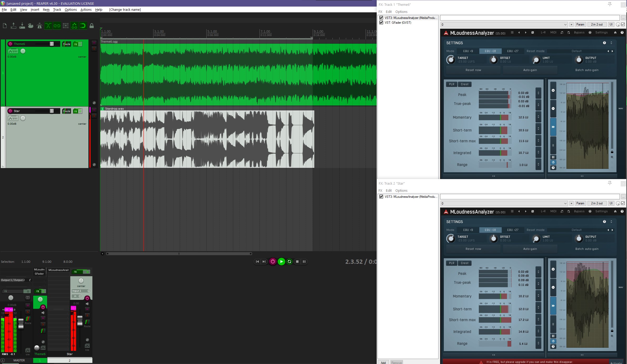The height and width of the screenshot is (364, 627).
Task: Expand the Peak meter options in Star analyzer
Action: (538, 272)
